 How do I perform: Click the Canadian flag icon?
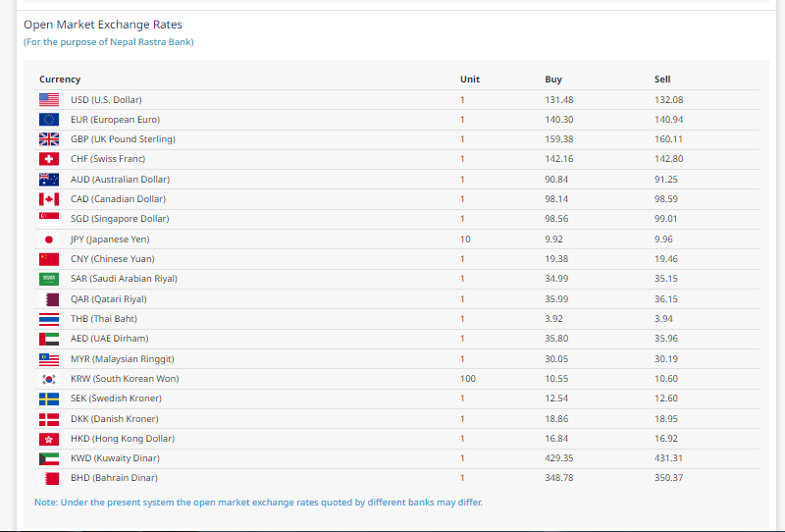(x=49, y=199)
